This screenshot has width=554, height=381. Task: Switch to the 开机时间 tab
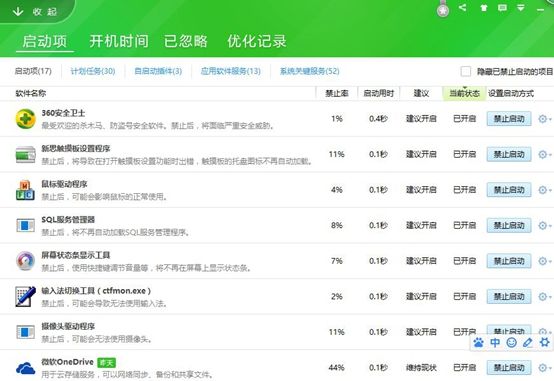(119, 41)
